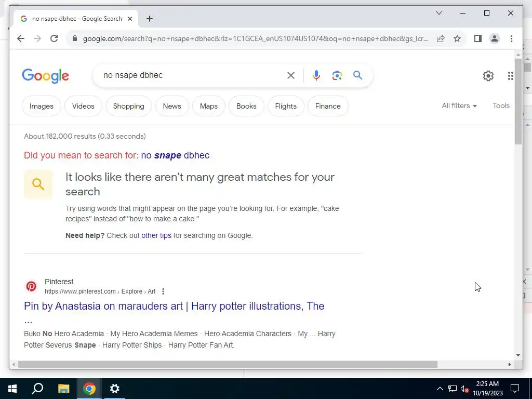The image size is (532, 399).
Task: Open File Explorer from taskbar
Action: point(63,389)
